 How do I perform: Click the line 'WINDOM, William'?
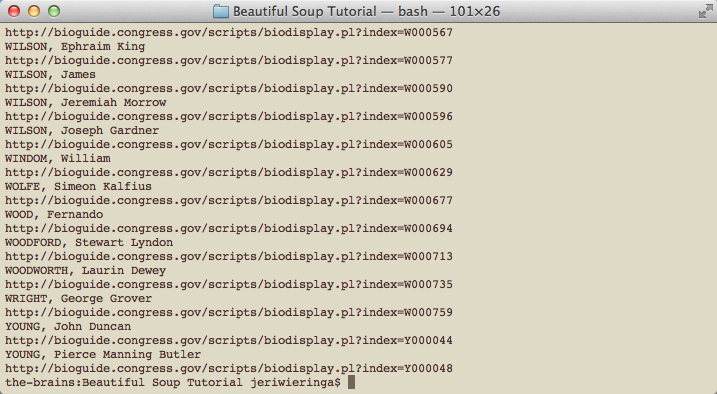coord(58,158)
